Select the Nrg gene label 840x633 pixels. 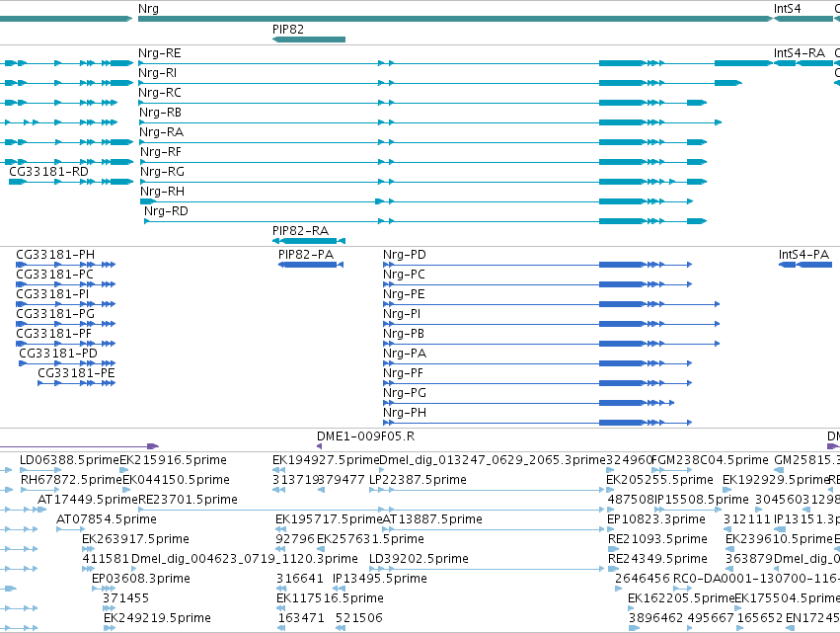click(x=148, y=9)
